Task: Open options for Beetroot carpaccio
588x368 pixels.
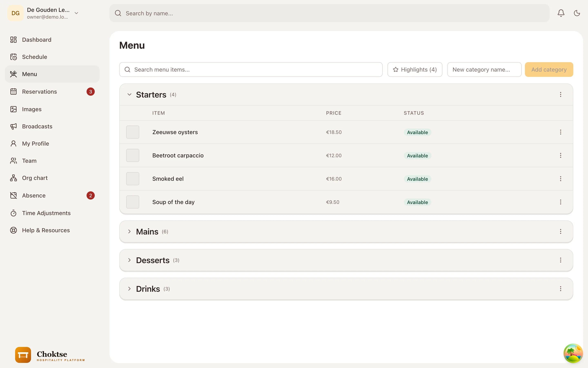Action: tap(561, 155)
